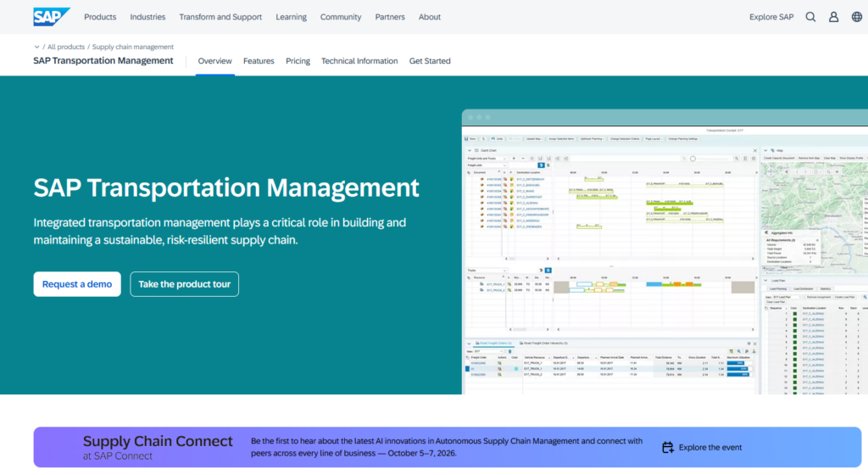Open the Products menu

click(100, 17)
